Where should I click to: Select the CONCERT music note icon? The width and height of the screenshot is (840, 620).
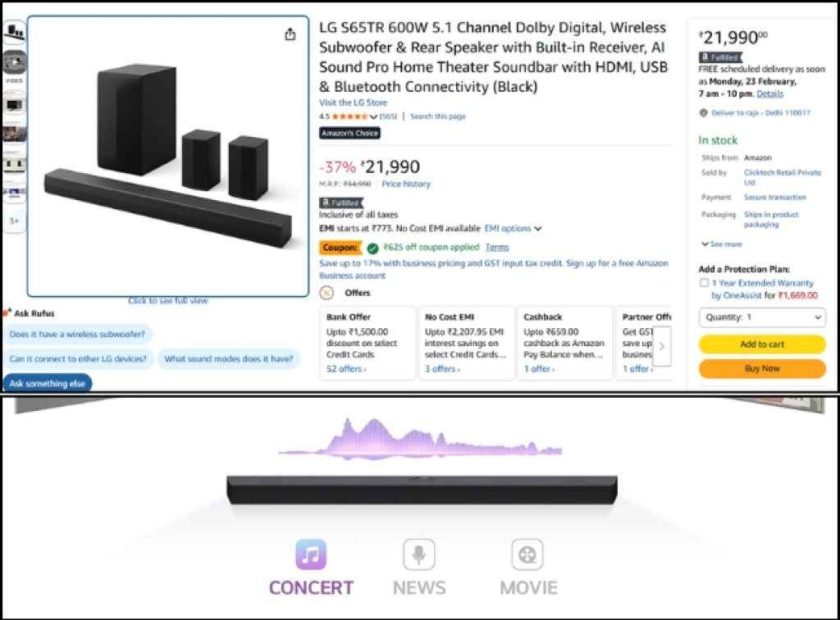click(310, 556)
